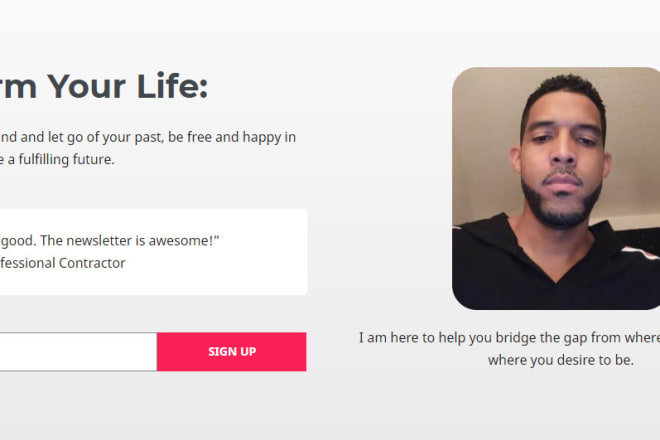Click the portrait photo of the man
The image size is (660, 440).
(556, 188)
